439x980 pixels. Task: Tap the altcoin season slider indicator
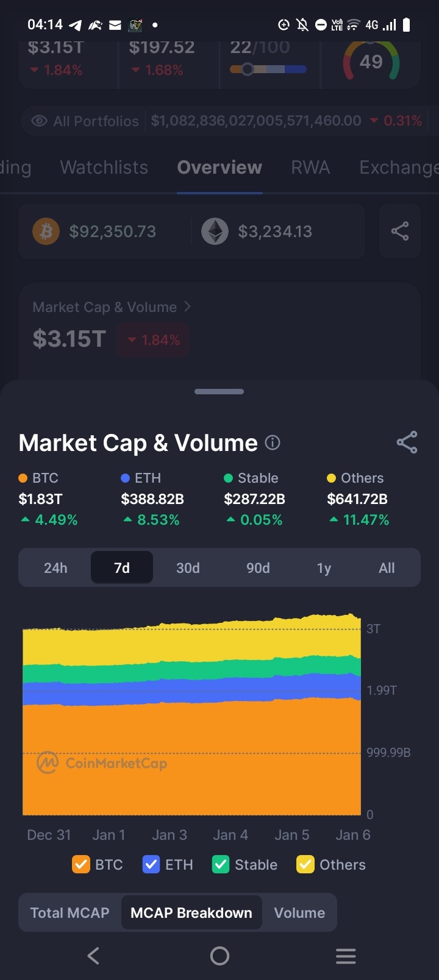[247, 69]
